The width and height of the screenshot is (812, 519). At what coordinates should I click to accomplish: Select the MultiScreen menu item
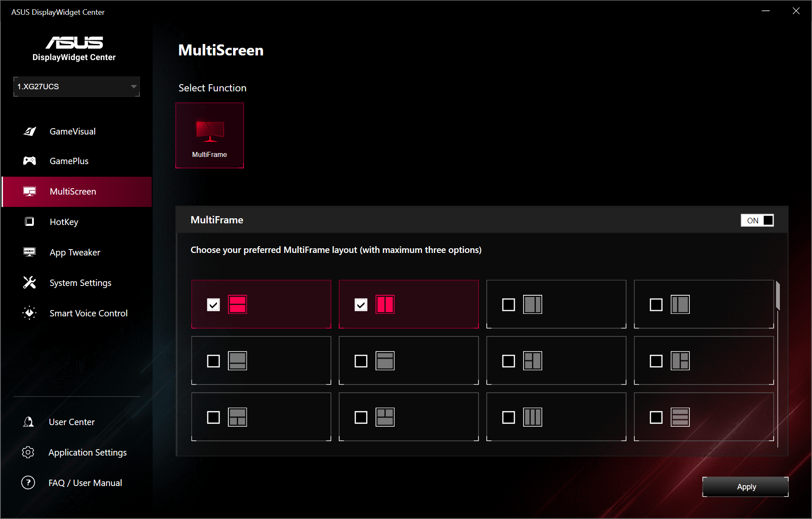pos(73,192)
